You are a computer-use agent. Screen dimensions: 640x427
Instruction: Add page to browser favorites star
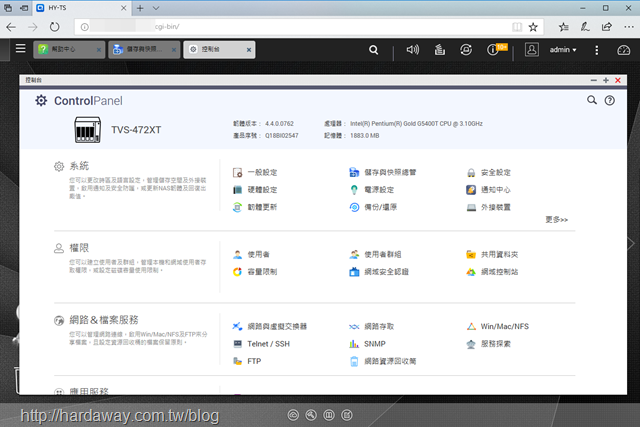533,27
